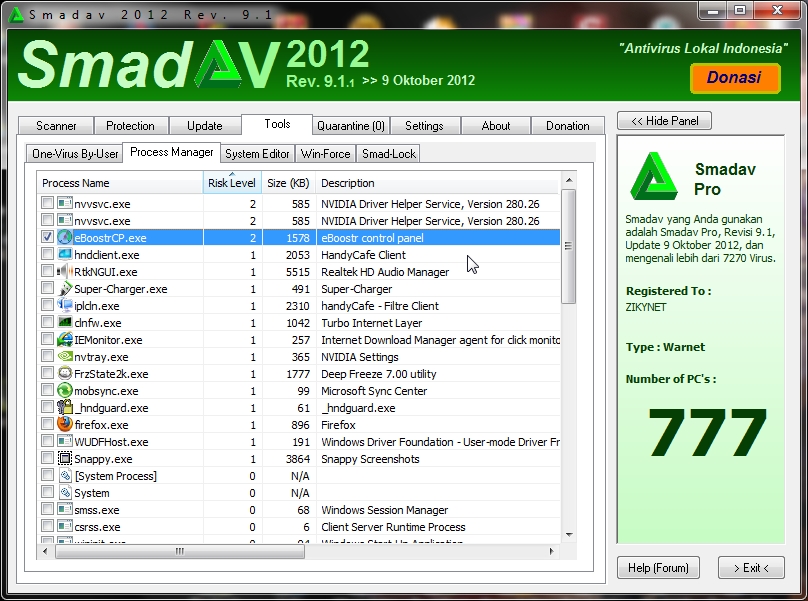Check the hndclient.exe checkbox
The width and height of the screenshot is (808, 601).
(x=47, y=254)
